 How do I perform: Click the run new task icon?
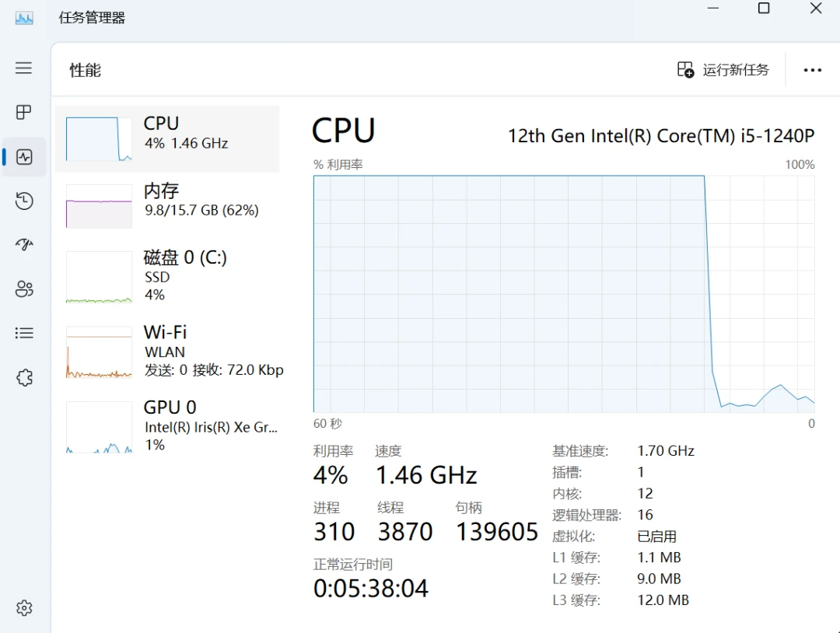coord(685,70)
